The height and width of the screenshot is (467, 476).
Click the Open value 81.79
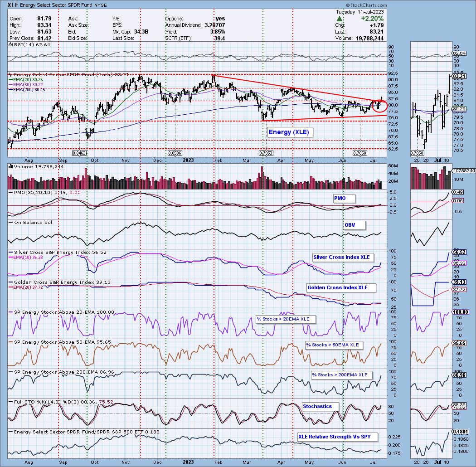pos(44,19)
